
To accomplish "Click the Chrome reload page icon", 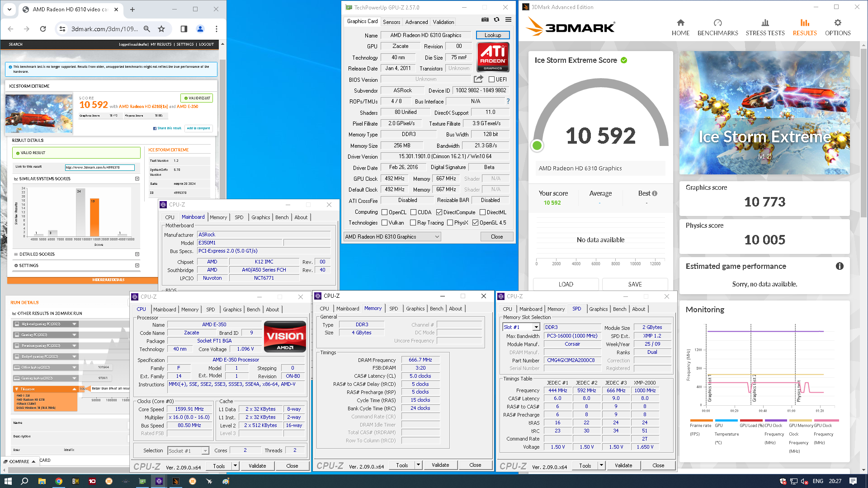I will [43, 29].
